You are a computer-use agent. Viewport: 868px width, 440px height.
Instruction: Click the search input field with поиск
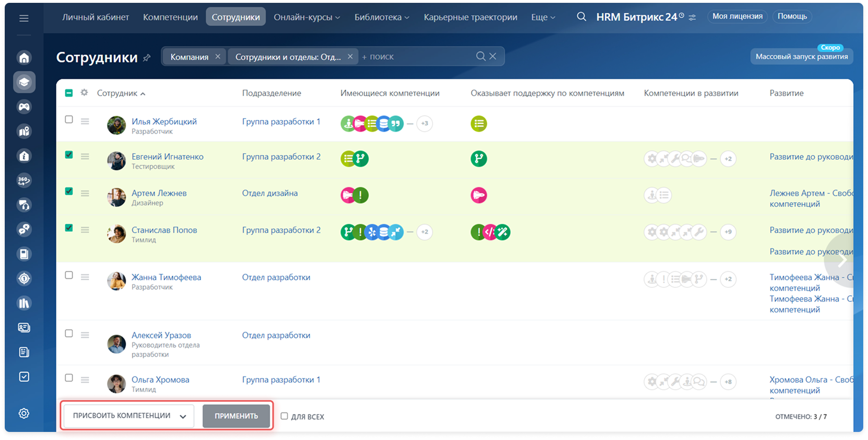coord(417,56)
